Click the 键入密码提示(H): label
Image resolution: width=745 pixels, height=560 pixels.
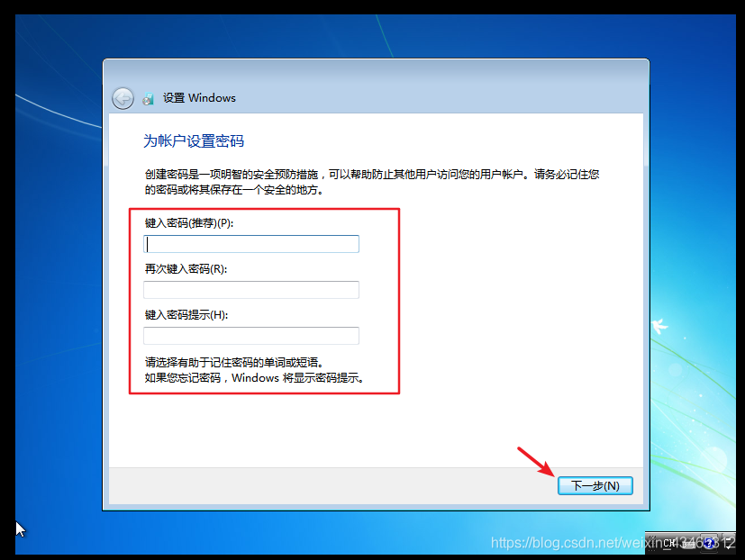(186, 314)
